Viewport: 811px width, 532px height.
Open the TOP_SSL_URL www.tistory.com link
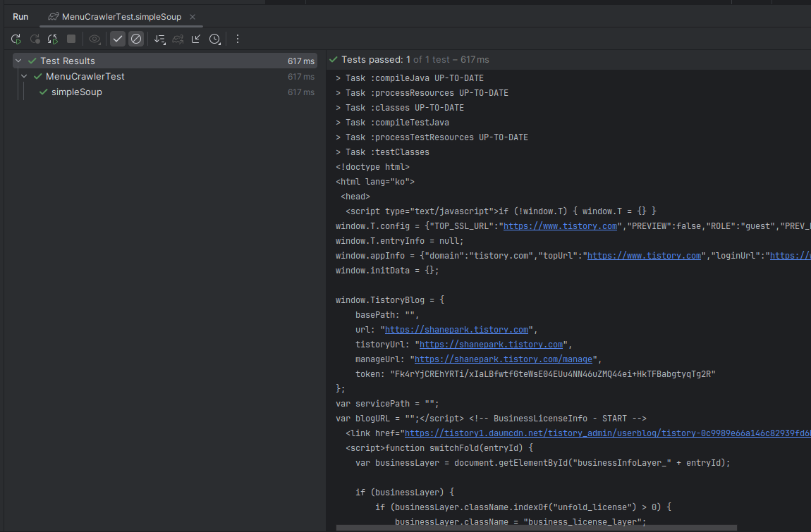560,226
